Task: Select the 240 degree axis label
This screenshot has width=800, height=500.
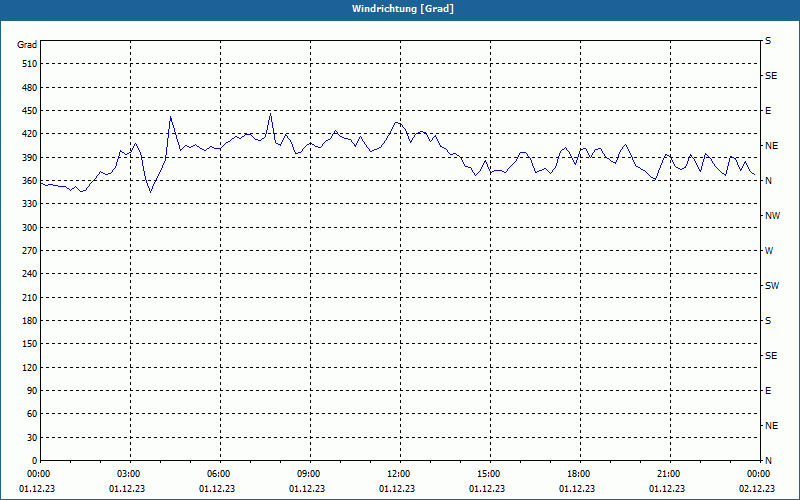Action: 30,274
